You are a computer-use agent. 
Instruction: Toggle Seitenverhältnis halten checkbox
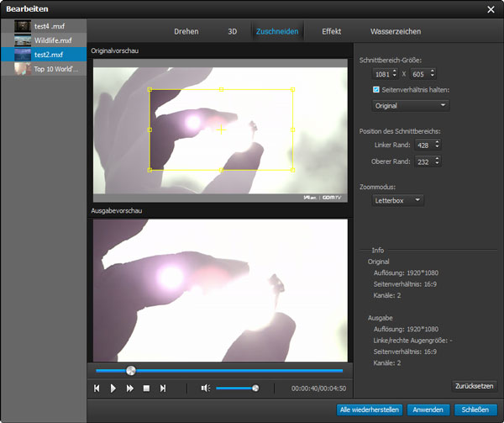click(x=376, y=89)
